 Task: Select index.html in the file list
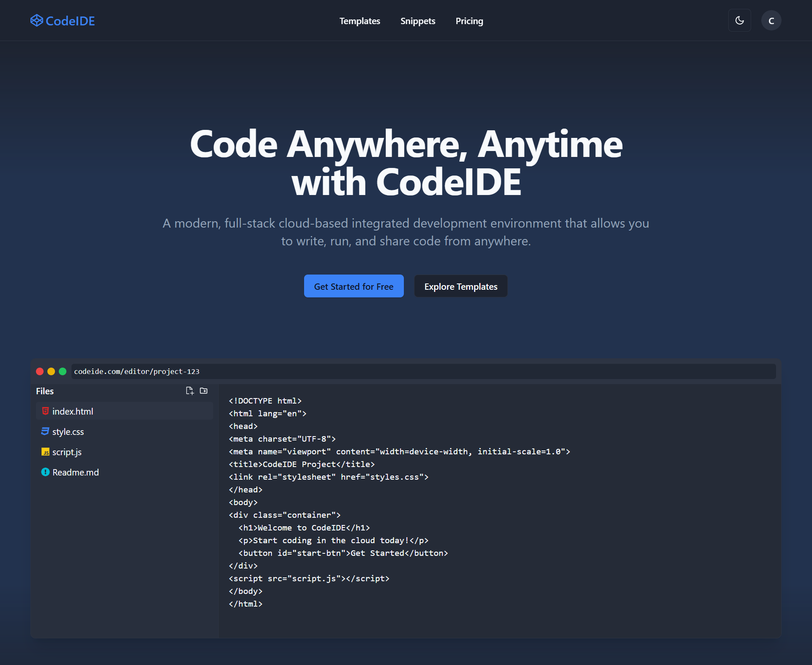pos(72,410)
